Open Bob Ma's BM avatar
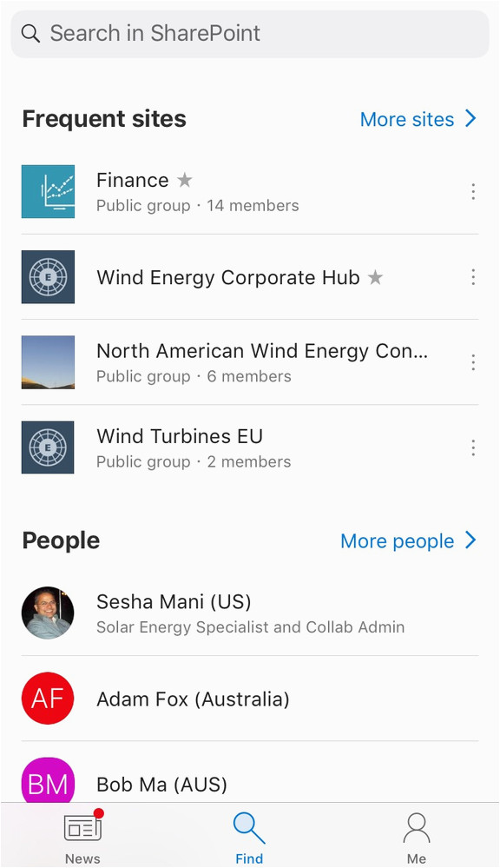This screenshot has width=500, height=868. pyautogui.click(x=48, y=780)
